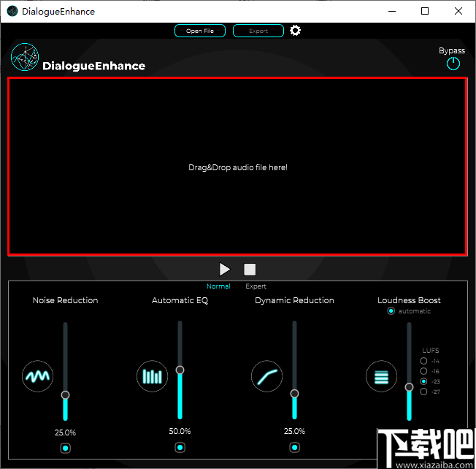Start playback with the play button

225,269
